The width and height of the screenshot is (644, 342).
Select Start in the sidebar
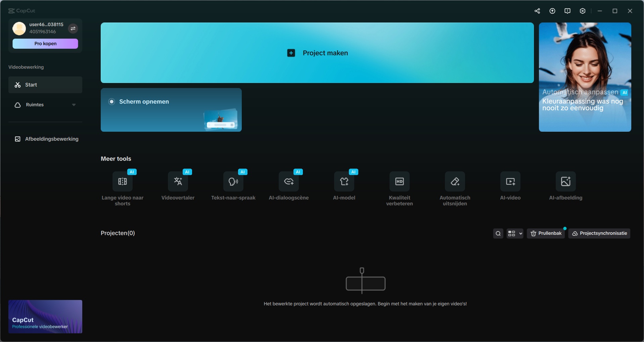[45, 85]
